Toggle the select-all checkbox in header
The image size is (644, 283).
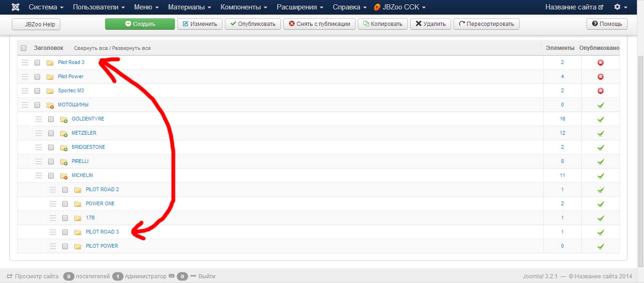coord(24,48)
